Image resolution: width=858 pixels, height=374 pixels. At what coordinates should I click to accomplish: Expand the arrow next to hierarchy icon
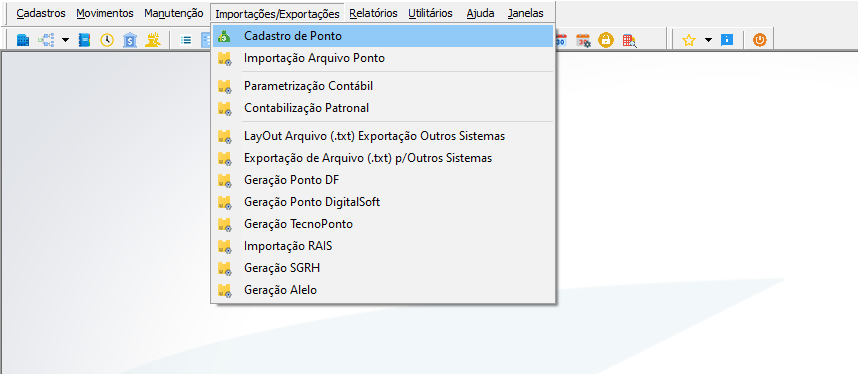tap(65, 40)
